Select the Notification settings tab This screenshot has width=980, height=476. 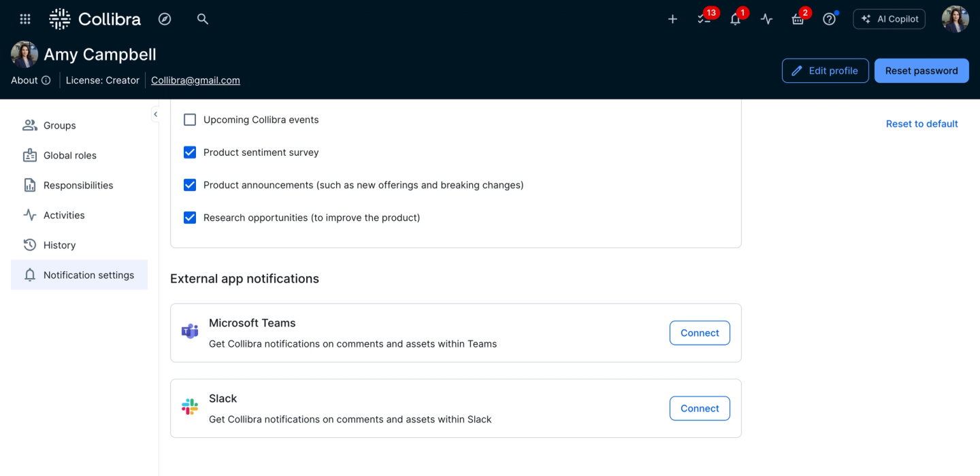point(79,275)
